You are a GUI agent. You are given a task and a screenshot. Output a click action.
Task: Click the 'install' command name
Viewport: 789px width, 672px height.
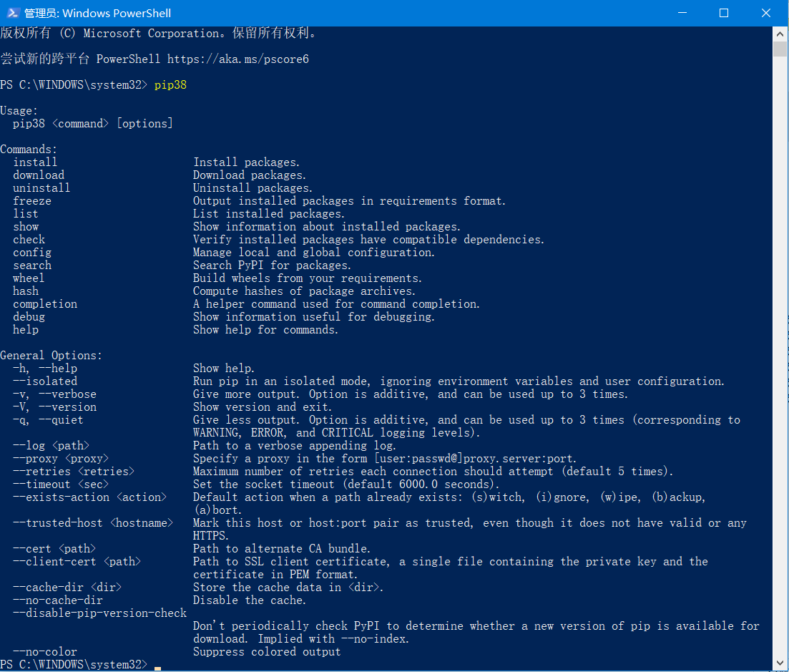[35, 162]
